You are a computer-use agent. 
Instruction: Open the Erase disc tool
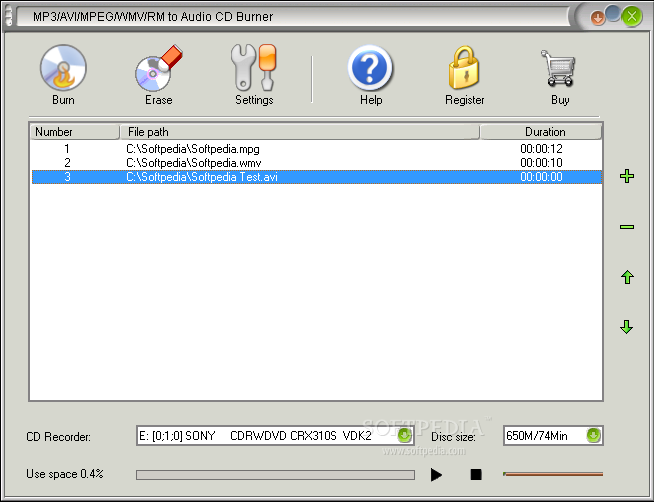click(x=158, y=68)
